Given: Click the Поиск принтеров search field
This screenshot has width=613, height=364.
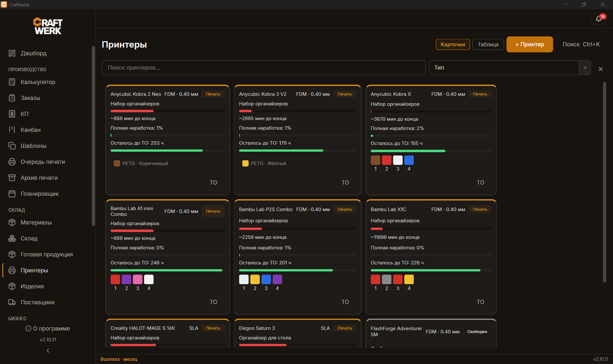Looking at the screenshot, I should point(264,68).
